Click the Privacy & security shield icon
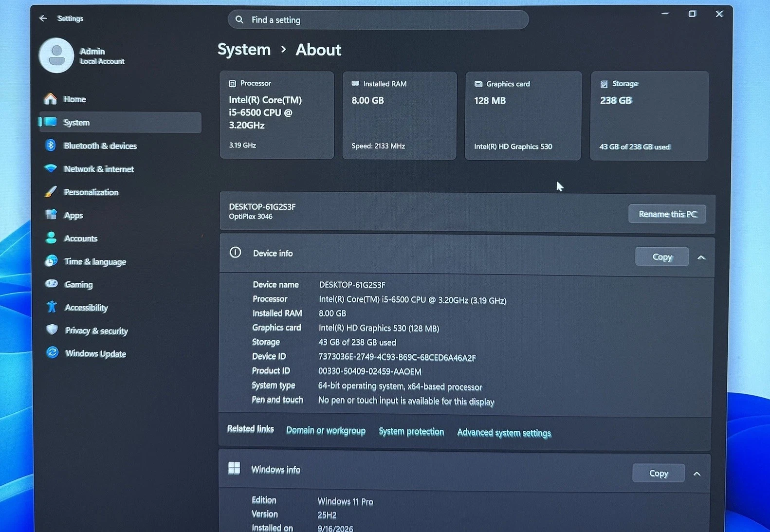This screenshot has width=770, height=532. (52, 330)
